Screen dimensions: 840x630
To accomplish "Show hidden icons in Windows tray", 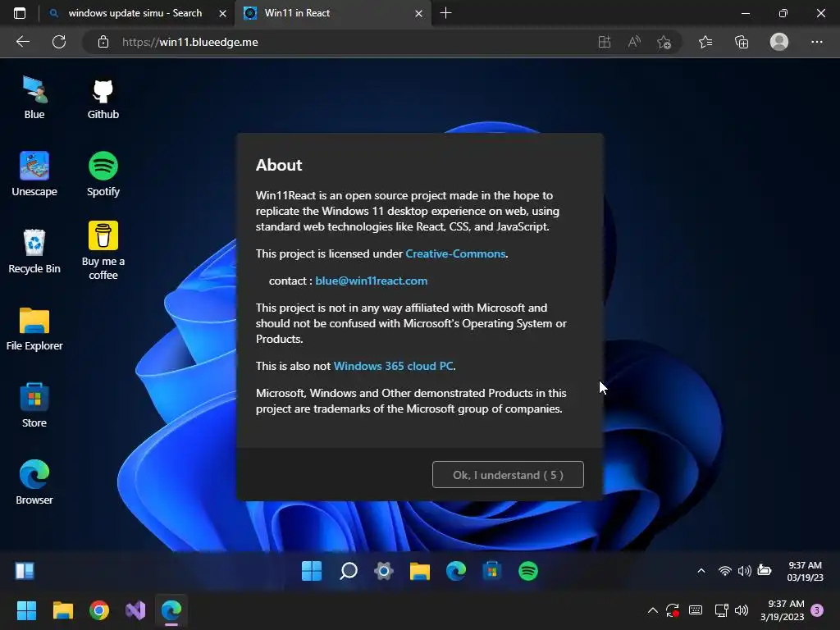I will tap(652, 610).
